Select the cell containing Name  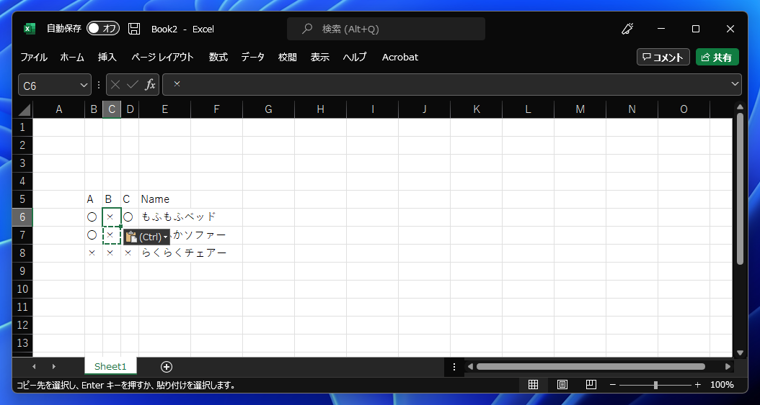(165, 199)
